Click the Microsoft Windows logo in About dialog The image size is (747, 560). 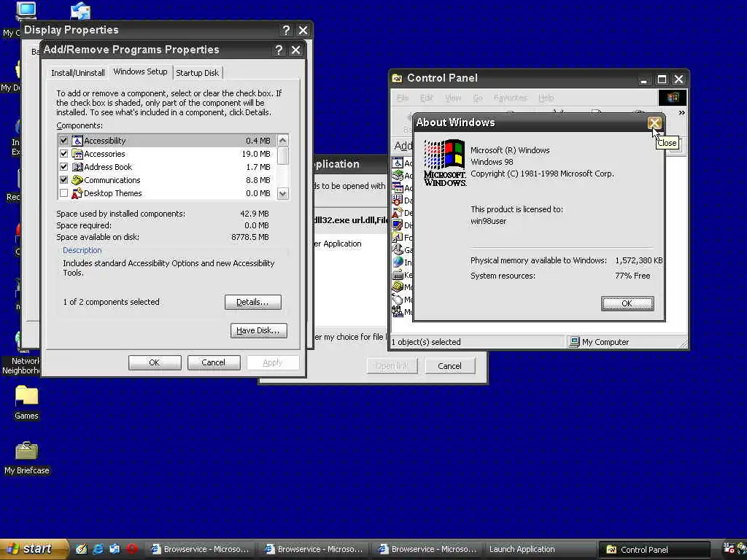[444, 163]
